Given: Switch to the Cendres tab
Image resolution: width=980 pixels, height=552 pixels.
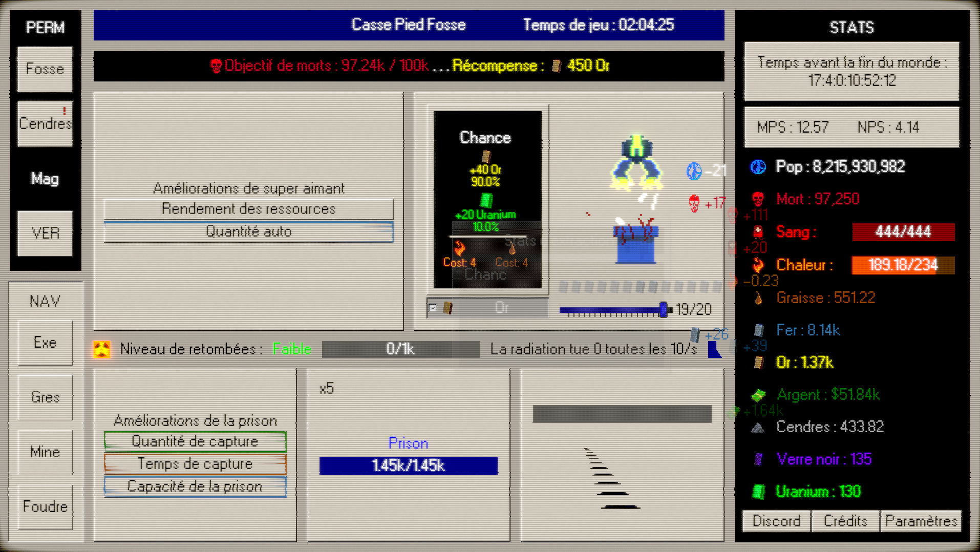Looking at the screenshot, I should point(45,124).
